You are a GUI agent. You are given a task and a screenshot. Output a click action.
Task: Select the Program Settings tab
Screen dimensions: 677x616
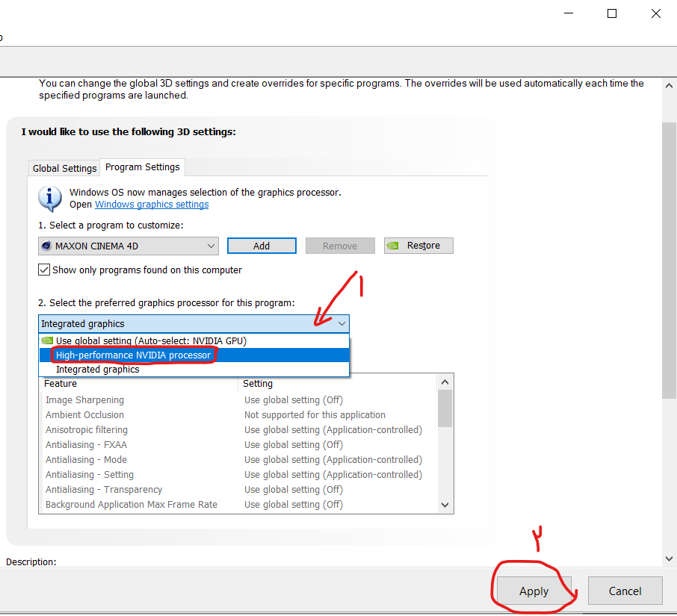(x=143, y=167)
